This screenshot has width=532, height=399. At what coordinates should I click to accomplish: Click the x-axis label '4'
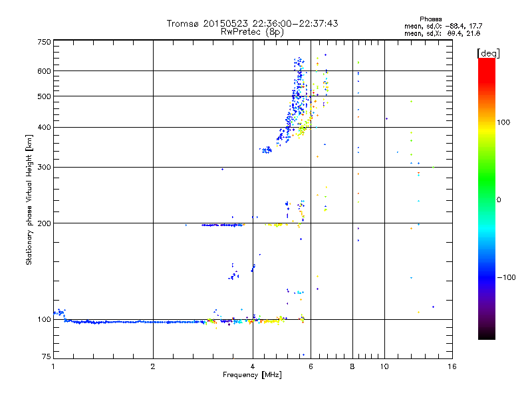tap(253, 366)
